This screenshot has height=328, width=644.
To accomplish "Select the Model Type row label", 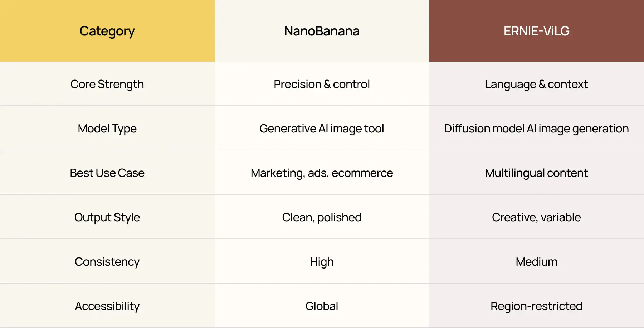I will [x=107, y=129].
